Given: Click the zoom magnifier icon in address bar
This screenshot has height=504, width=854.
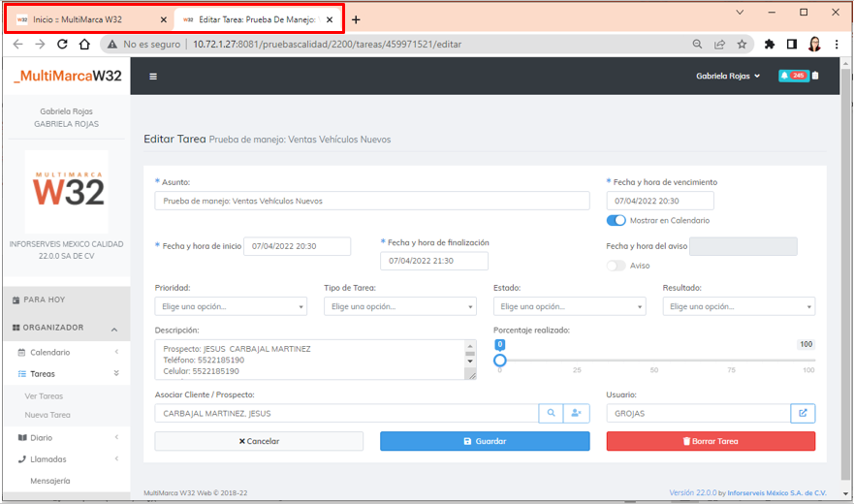Looking at the screenshot, I should click(697, 45).
